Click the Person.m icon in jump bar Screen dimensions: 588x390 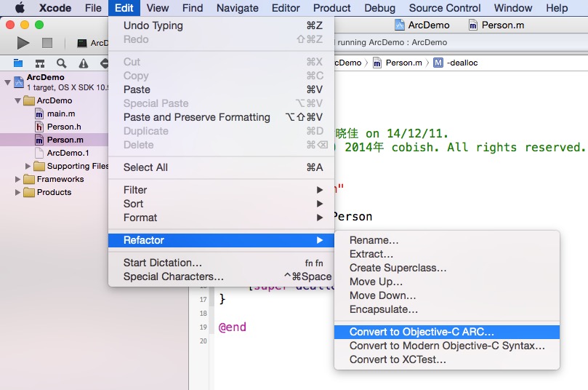coord(377,63)
